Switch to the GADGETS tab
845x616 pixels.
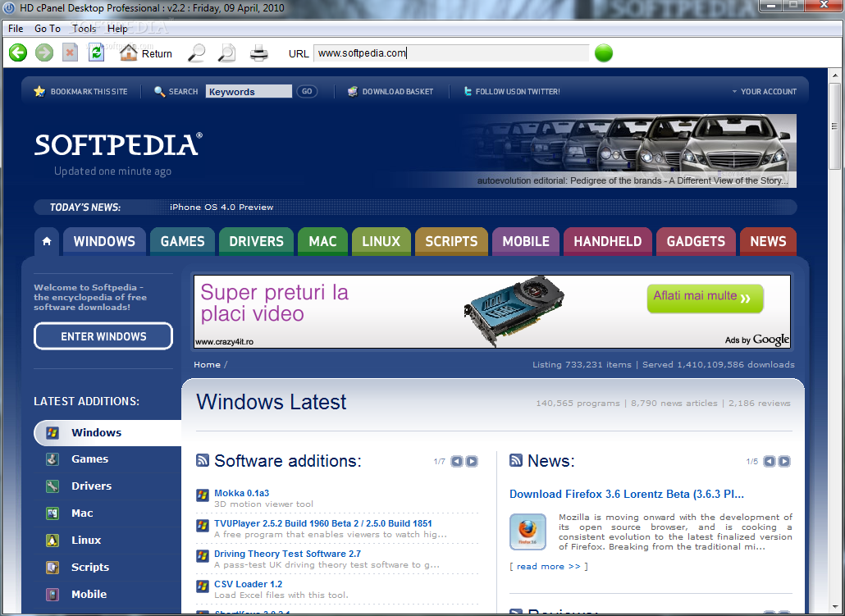[697, 241]
